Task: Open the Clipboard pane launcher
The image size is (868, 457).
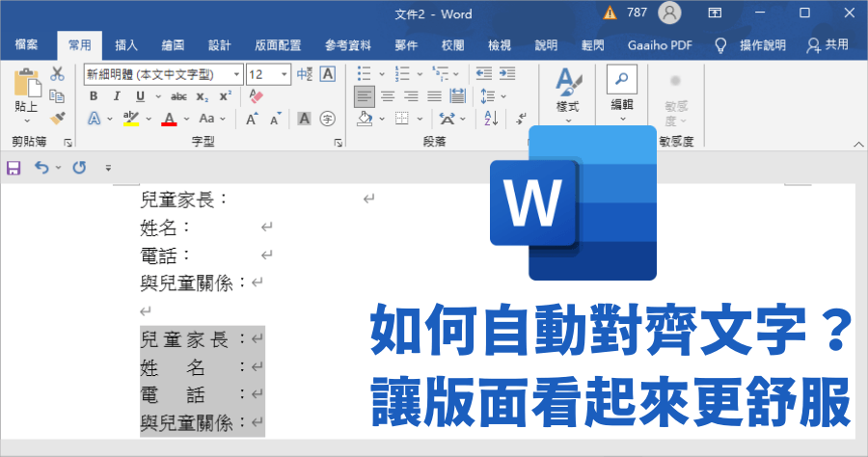Action: tap(68, 143)
